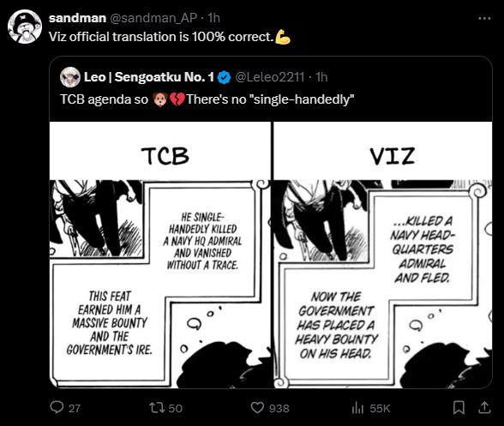Click the 938 likes count
The image size is (504, 426).
[279, 408]
